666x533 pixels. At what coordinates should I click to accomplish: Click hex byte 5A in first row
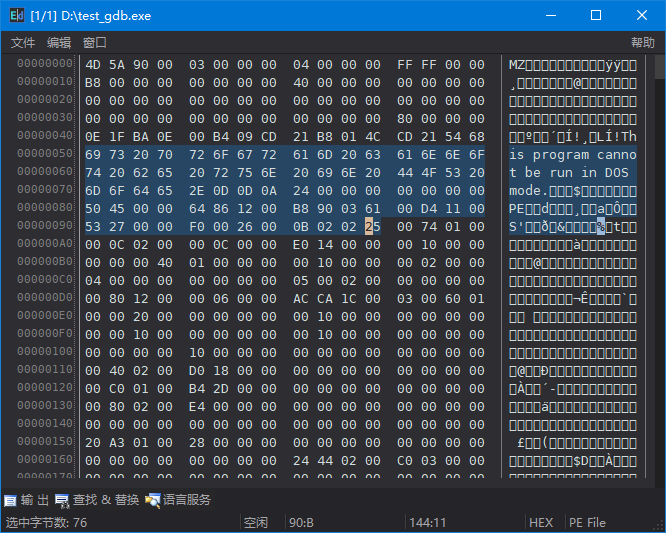tap(117, 65)
